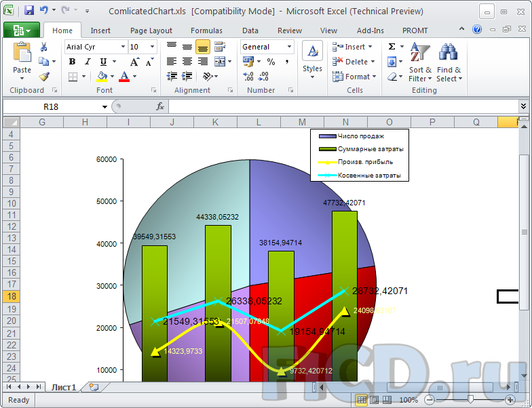Decrease indent in Alignment group
Screen dimensions: 532x408
point(172,77)
